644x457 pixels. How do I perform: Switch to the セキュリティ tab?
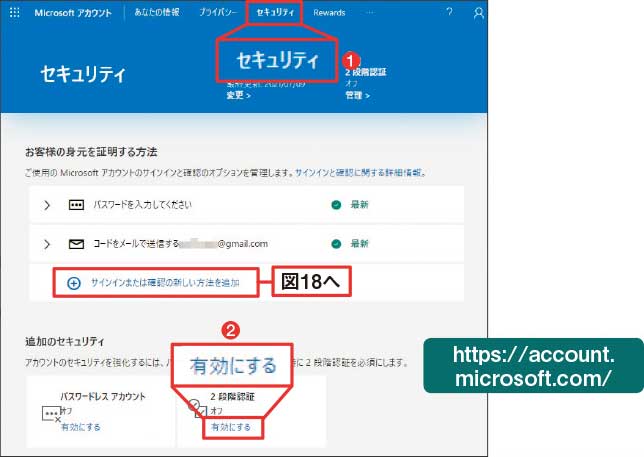pyautogui.click(x=275, y=12)
